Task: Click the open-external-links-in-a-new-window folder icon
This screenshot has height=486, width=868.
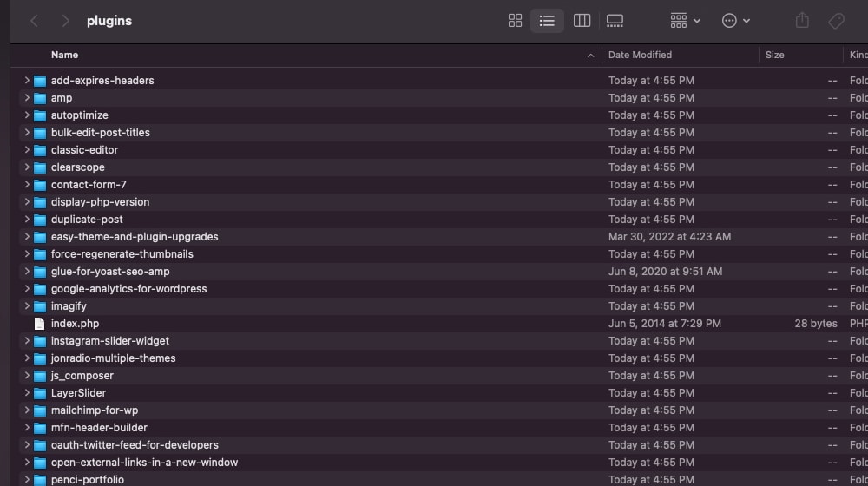Action: (x=40, y=463)
